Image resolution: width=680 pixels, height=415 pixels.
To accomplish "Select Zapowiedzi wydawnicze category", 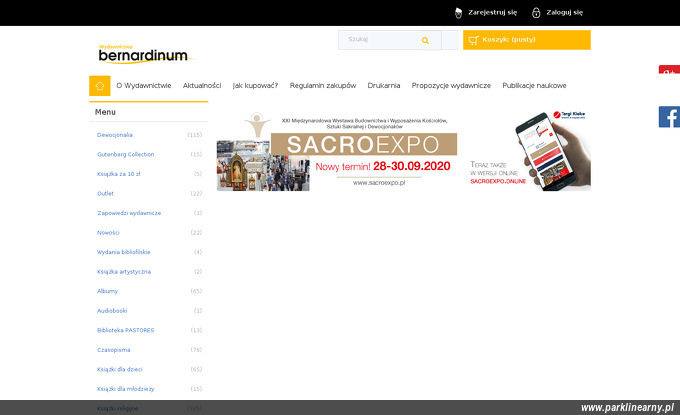I will [x=129, y=213].
